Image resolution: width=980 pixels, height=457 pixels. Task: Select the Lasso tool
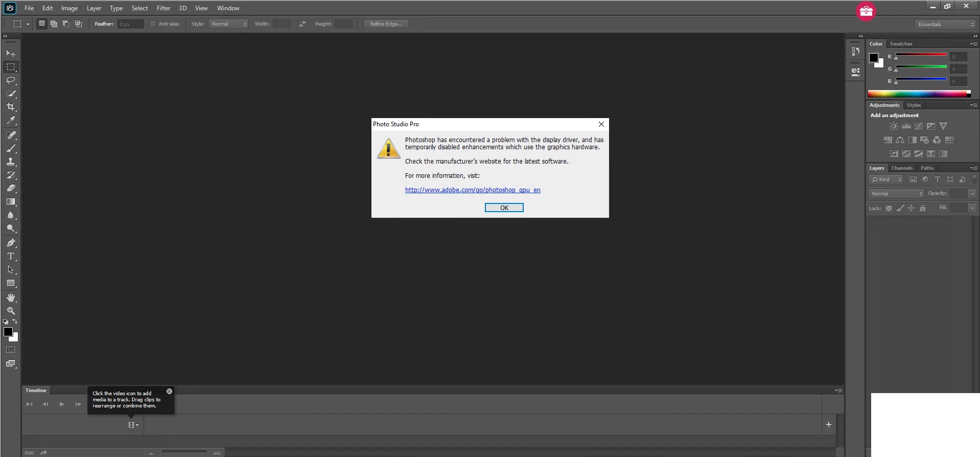11,80
